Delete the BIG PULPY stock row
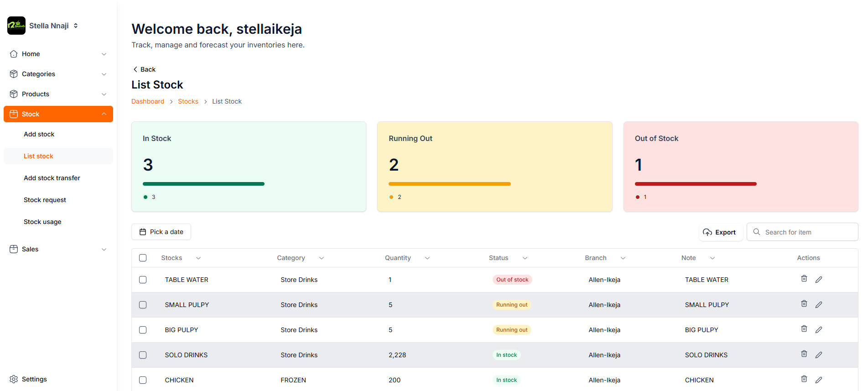The image size is (868, 391). click(804, 329)
